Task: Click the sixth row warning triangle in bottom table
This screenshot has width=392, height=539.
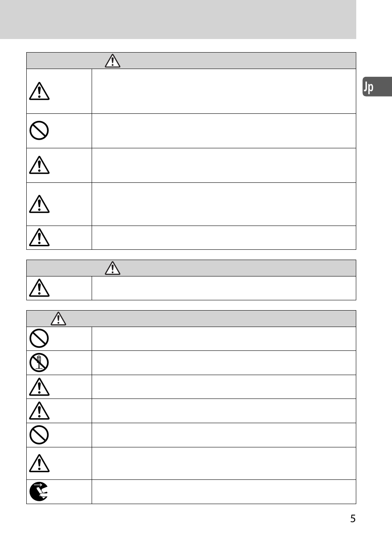Action: coord(39,463)
